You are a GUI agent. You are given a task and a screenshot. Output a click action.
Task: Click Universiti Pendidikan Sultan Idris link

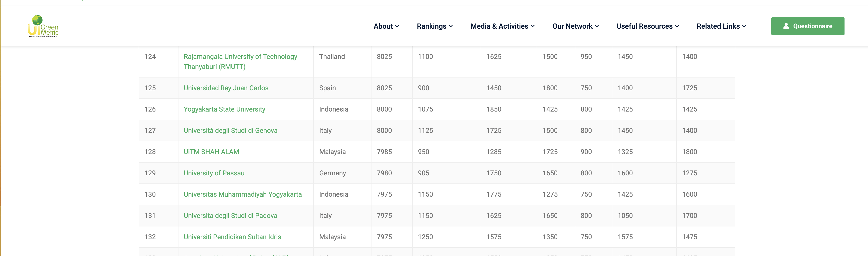click(232, 237)
